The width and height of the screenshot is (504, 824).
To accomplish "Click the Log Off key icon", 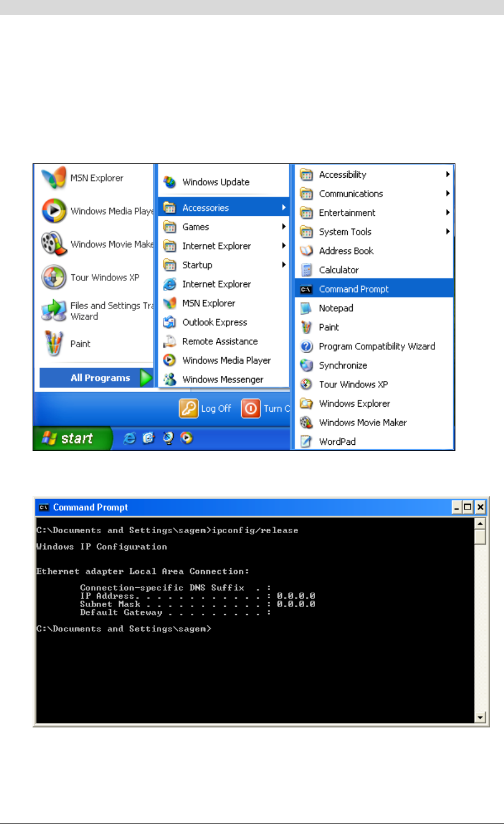I will (189, 408).
